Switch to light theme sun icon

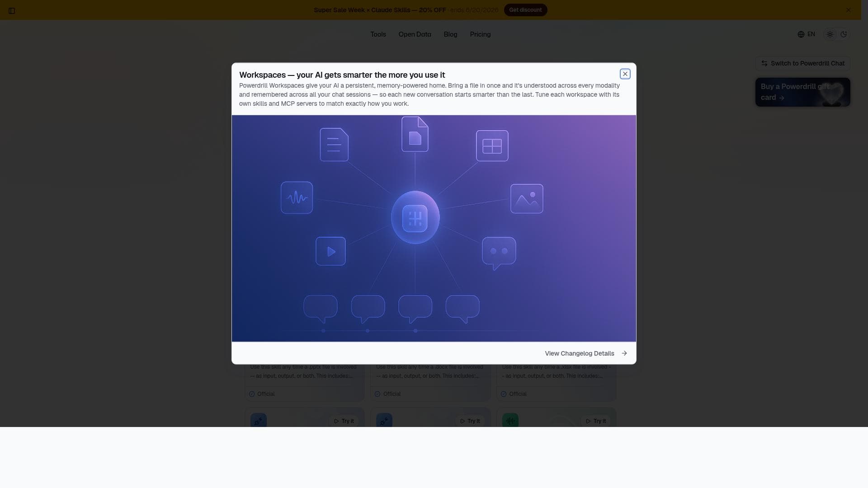pyautogui.click(x=830, y=34)
